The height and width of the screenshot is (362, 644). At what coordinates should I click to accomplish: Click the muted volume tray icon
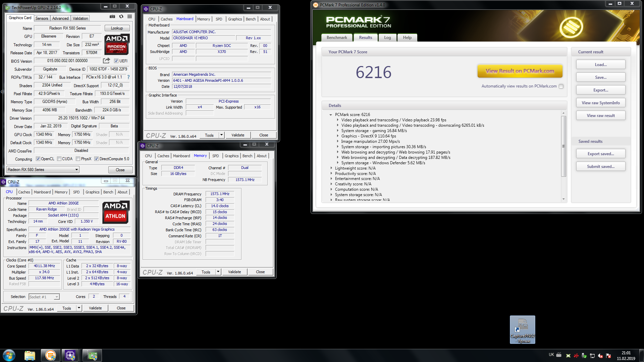tap(600, 356)
